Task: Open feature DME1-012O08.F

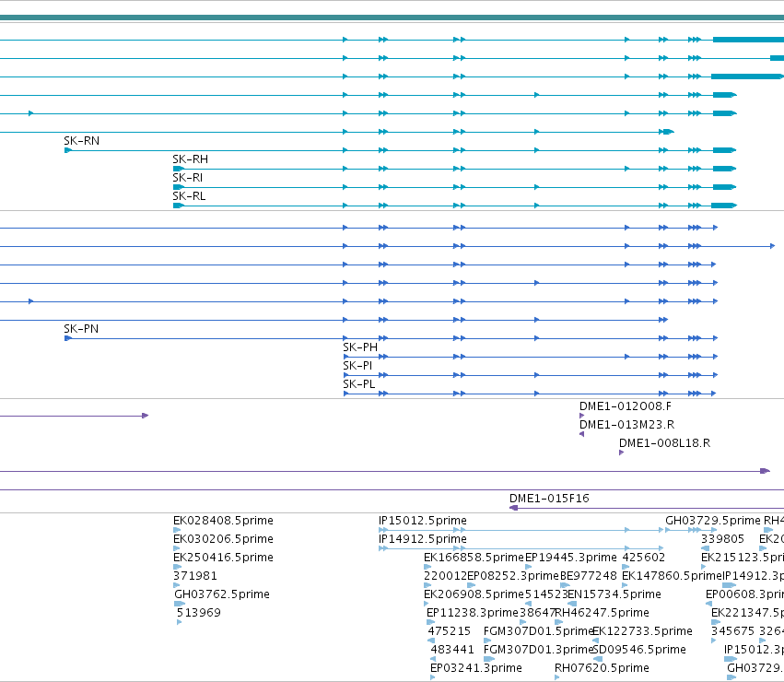Action: (626, 406)
